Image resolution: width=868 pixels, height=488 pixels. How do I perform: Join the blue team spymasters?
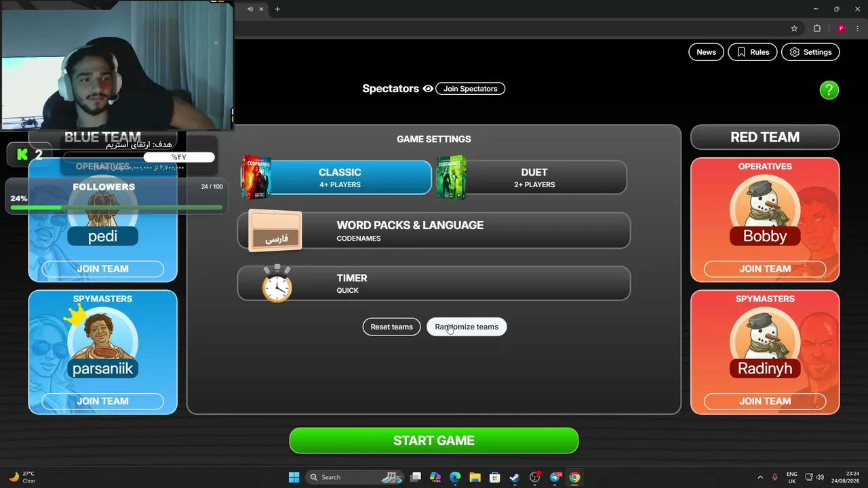(102, 401)
